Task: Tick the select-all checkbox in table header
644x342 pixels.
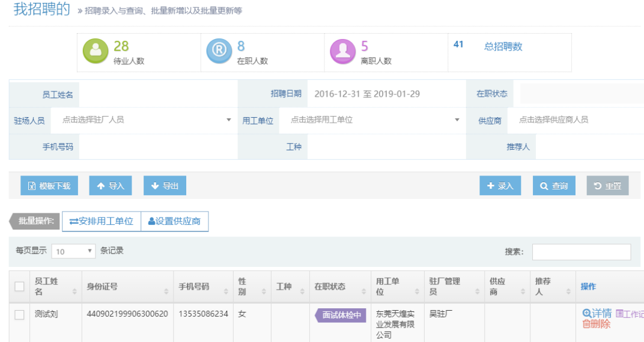Action: tap(19, 287)
